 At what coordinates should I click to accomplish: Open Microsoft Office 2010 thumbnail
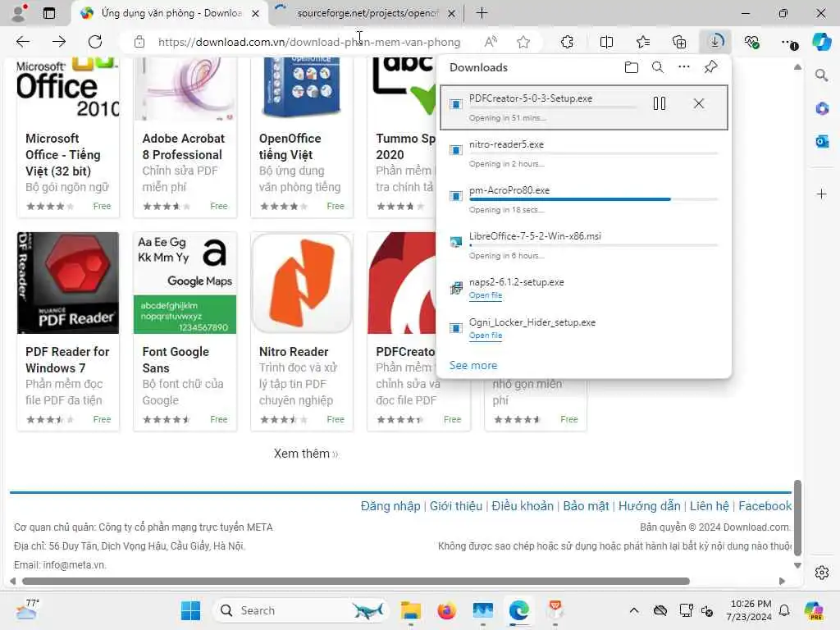tap(68, 89)
